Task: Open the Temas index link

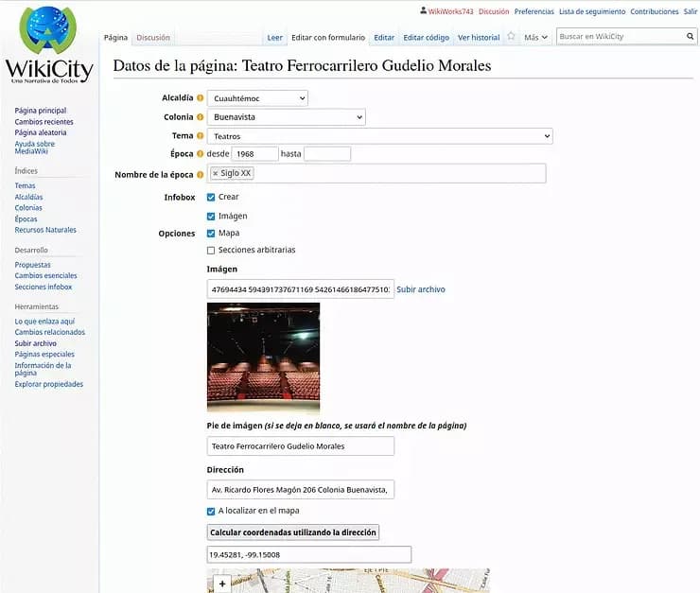Action: coord(25,185)
